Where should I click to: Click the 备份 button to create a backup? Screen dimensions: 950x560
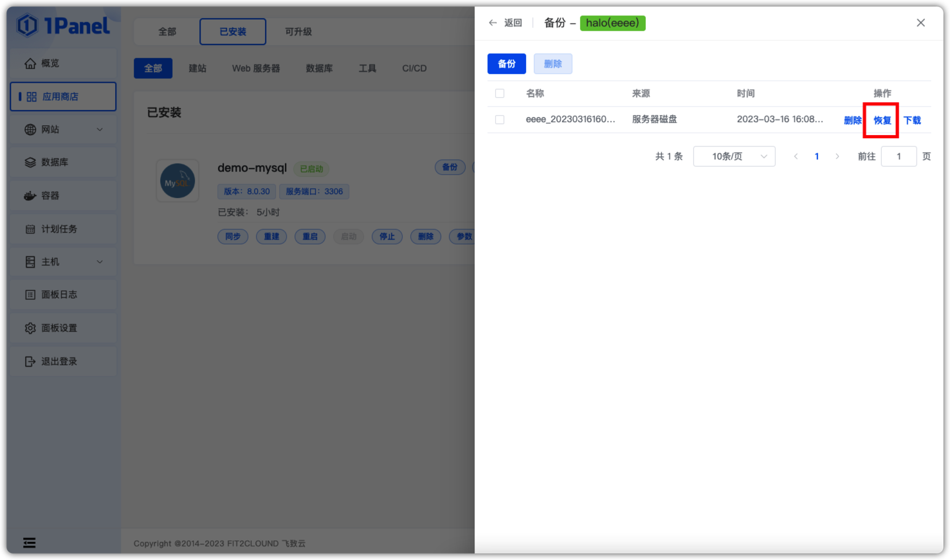tap(506, 64)
